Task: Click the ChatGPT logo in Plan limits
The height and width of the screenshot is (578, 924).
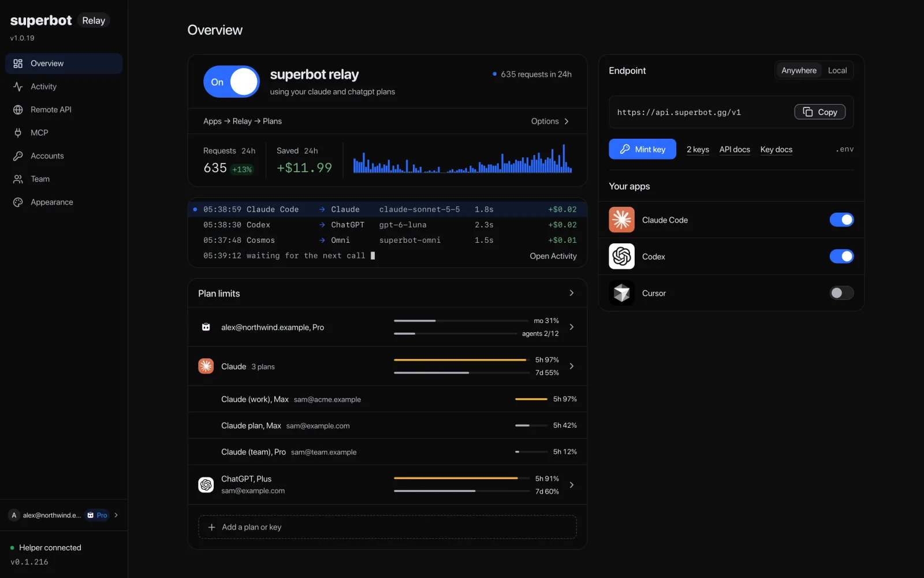Action: pos(206,484)
